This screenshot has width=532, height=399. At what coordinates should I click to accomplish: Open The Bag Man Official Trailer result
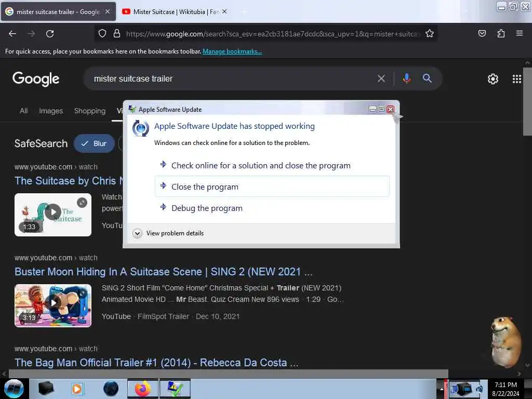[x=156, y=363]
